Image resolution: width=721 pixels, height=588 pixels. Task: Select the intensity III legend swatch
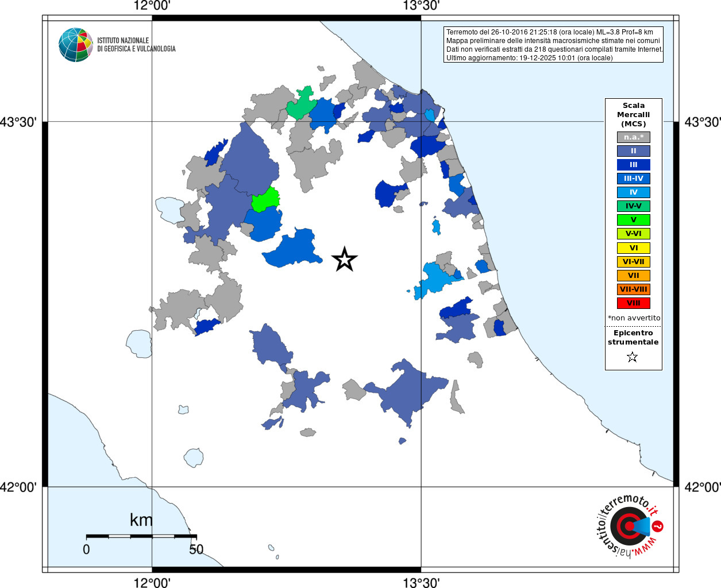(634, 165)
